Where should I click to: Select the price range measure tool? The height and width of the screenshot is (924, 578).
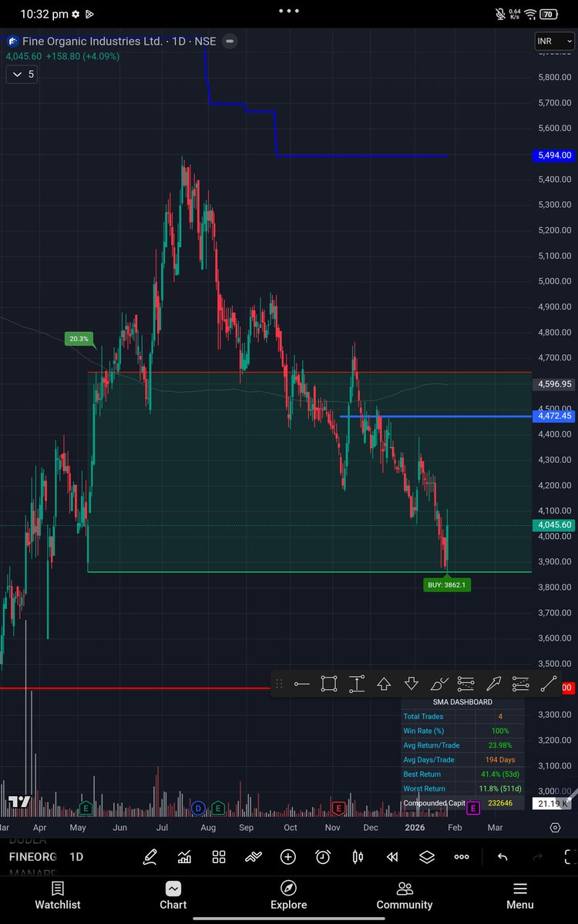(357, 684)
